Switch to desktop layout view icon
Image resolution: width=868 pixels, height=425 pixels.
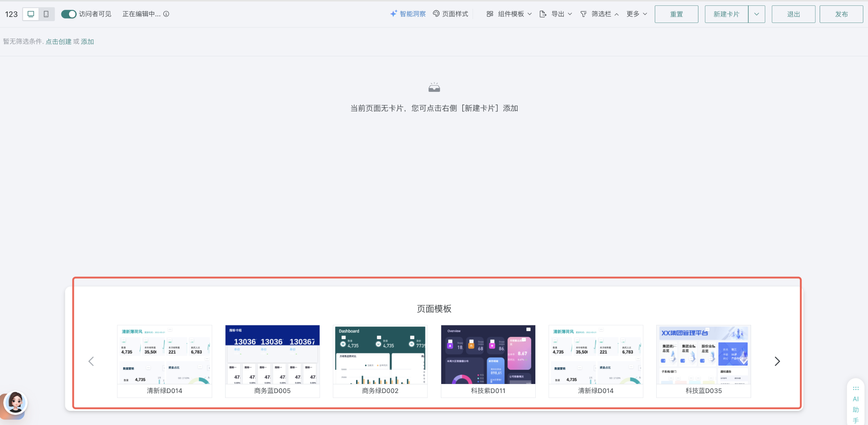(31, 14)
